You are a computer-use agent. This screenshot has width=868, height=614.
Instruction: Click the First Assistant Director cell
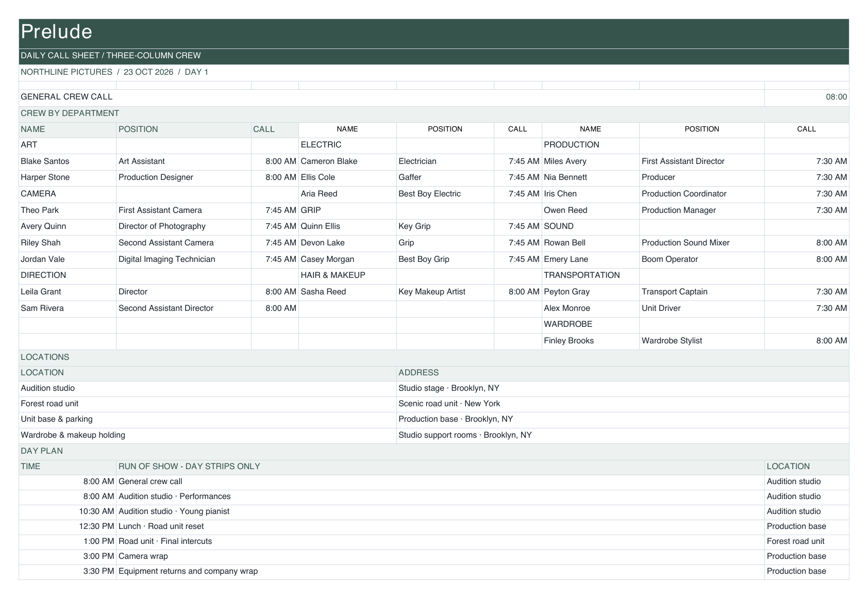(702, 161)
